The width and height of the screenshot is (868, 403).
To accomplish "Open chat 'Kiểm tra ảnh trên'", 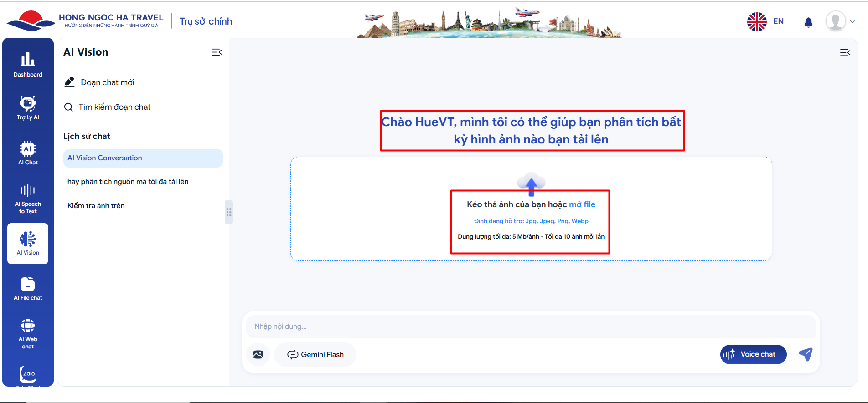I will click(96, 206).
